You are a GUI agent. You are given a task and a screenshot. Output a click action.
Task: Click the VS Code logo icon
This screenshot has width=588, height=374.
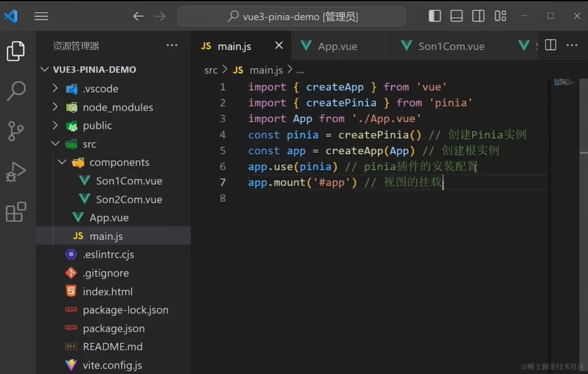[x=11, y=16]
